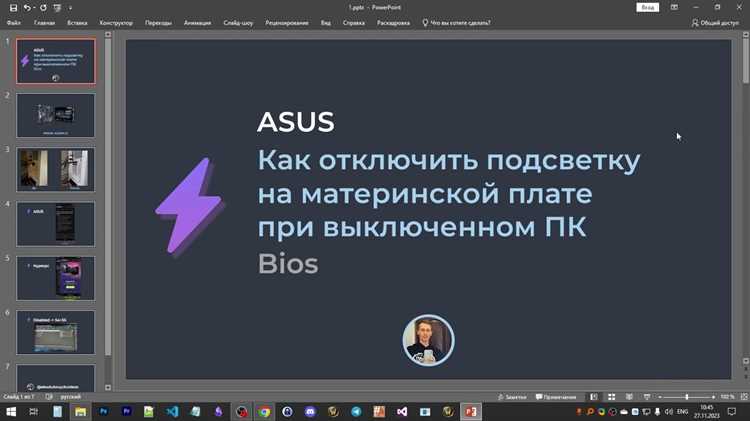This screenshot has width=750, height=421.
Task: Click the main editor scroll-down arrow
Action: point(746,361)
